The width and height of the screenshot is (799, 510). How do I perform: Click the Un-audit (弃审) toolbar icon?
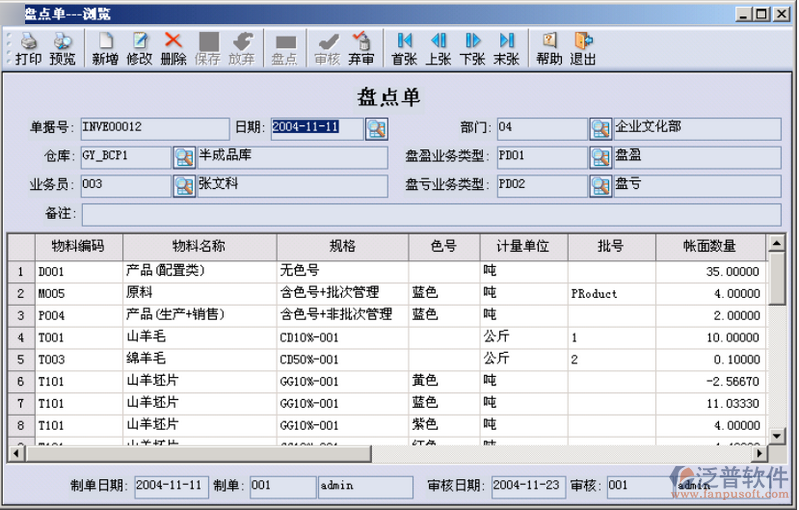361,47
